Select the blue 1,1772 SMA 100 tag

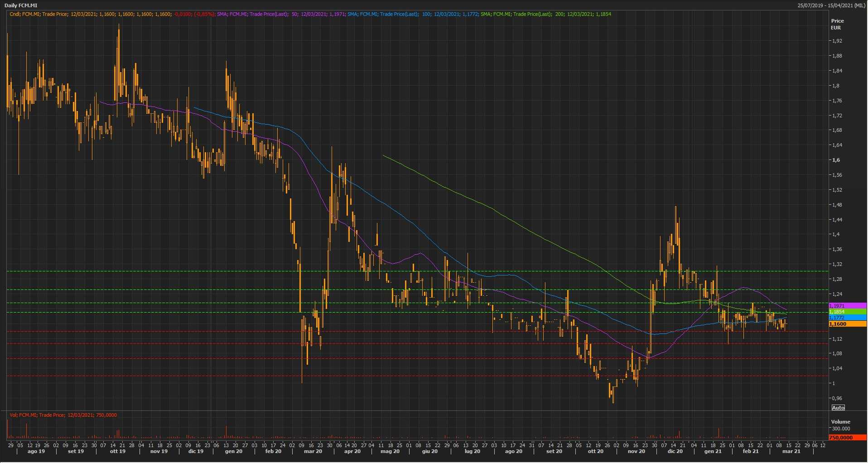click(846, 318)
